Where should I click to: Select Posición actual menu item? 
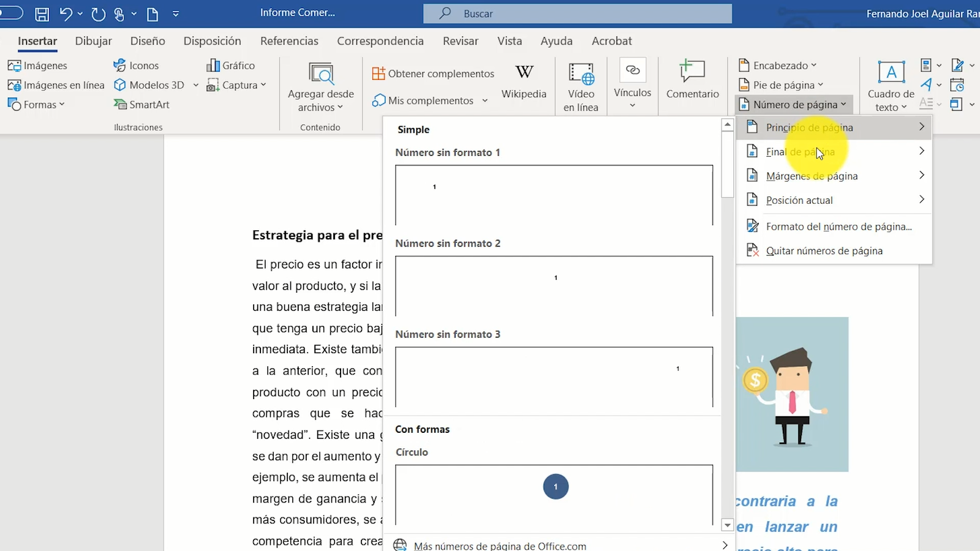coord(834,200)
